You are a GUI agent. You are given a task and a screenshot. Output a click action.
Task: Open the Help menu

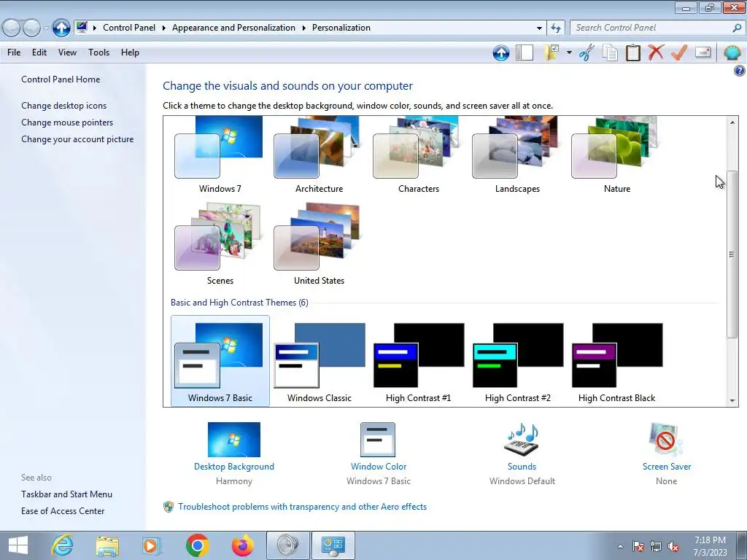130,52
